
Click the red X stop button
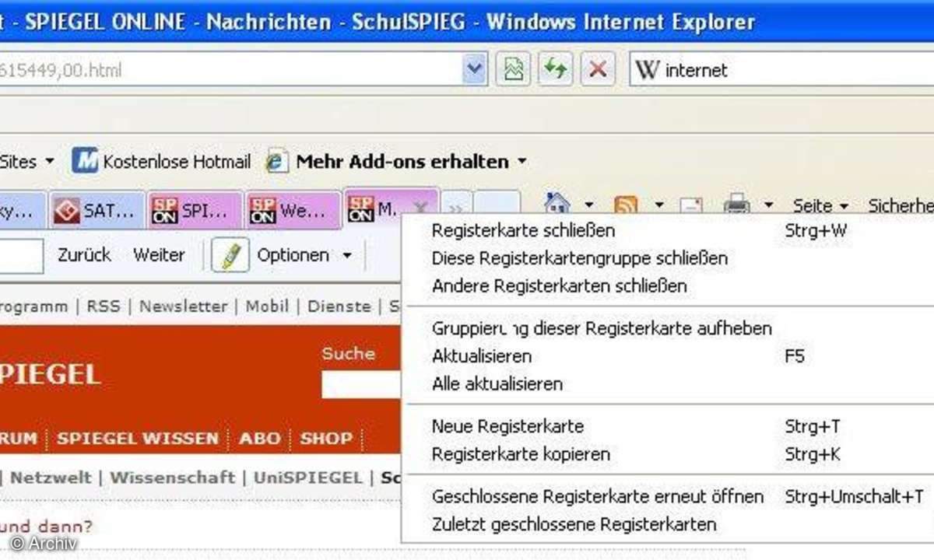pyautogui.click(x=598, y=70)
